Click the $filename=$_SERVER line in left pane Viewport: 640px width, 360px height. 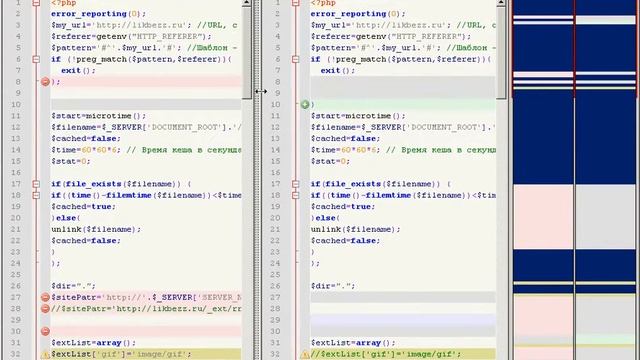[x=146, y=127]
